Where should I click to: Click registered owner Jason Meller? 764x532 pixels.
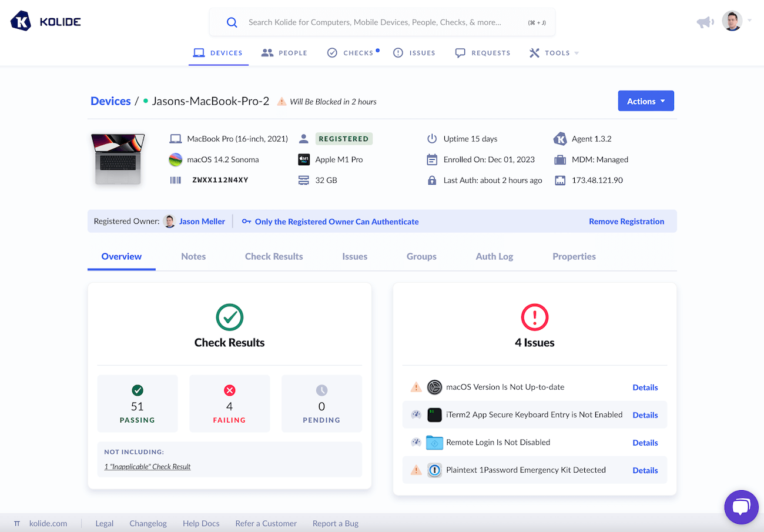pyautogui.click(x=202, y=221)
